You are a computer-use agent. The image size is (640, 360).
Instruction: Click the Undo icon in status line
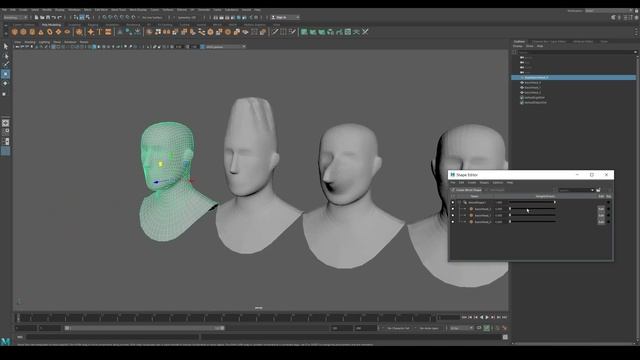point(53,18)
